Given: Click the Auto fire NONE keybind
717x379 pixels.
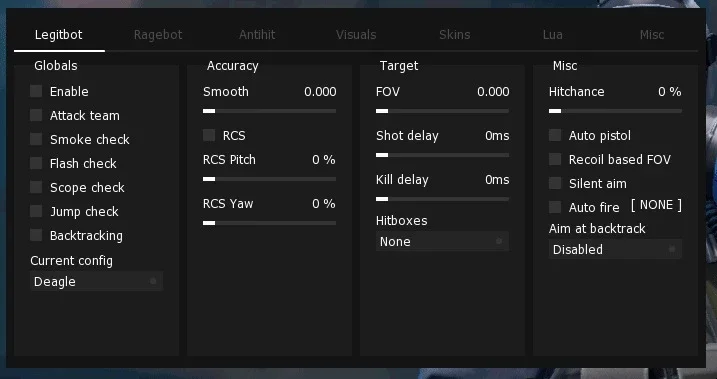Looking at the screenshot, I should pyautogui.click(x=656, y=205).
